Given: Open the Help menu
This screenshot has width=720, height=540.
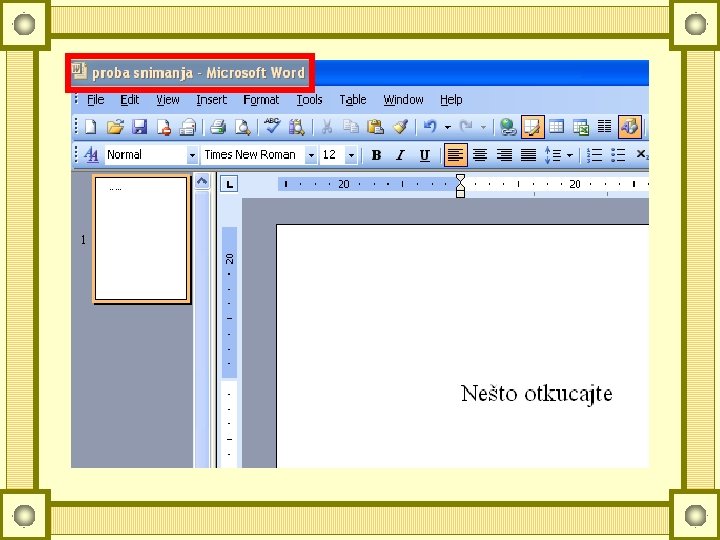Looking at the screenshot, I should point(451,100).
